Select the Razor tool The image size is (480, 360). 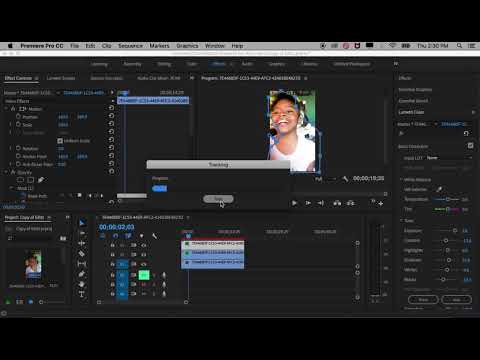coord(82,254)
